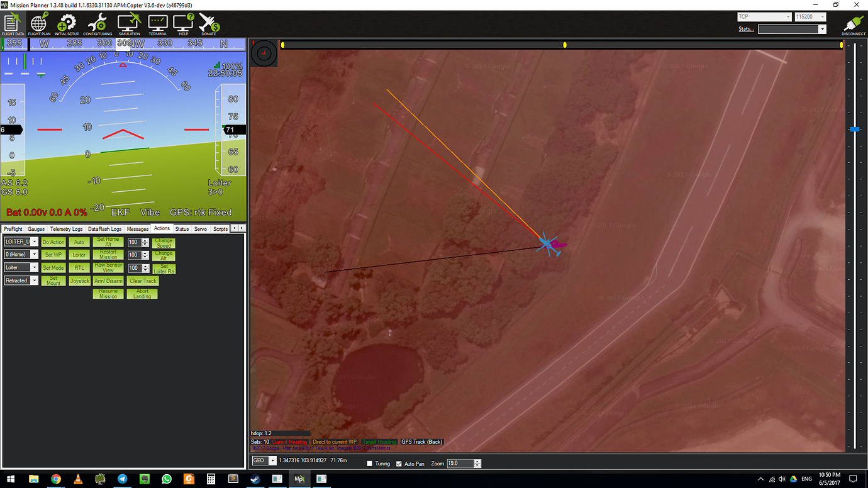Select the Initial Setup icon
Image resolution: width=868 pixels, height=488 pixels.
coord(66,25)
